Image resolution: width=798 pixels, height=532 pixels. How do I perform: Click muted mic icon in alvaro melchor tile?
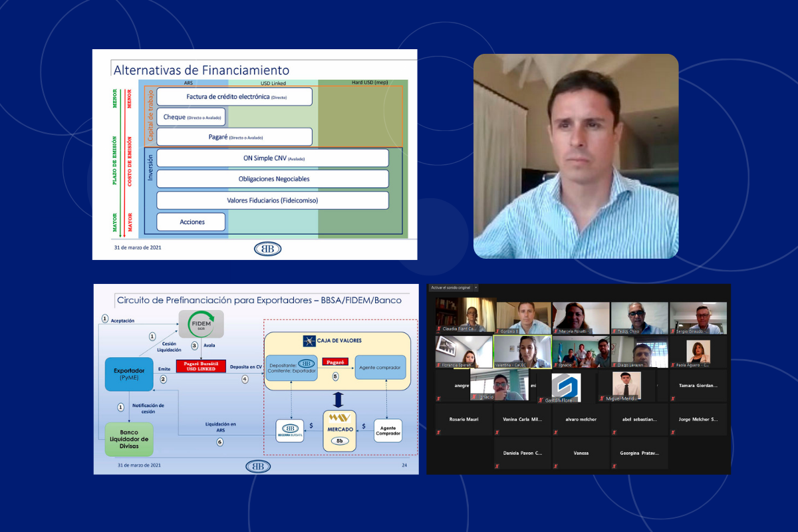pyautogui.click(x=555, y=432)
